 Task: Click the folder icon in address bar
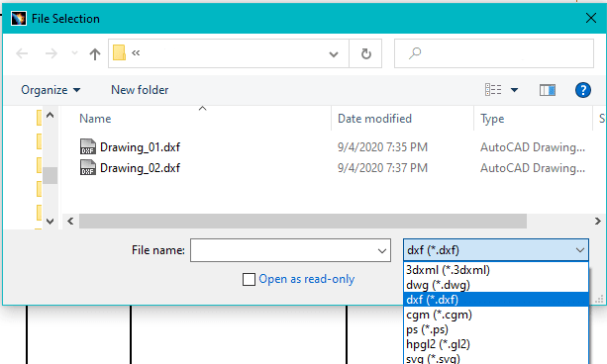pyautogui.click(x=119, y=53)
